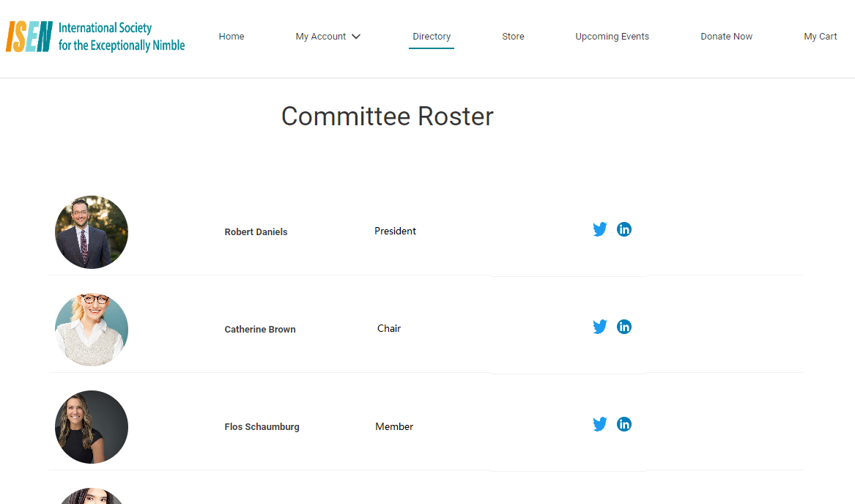Click Flos Schaumburg's name
Viewport: 855px width, 504px height.
click(x=262, y=427)
